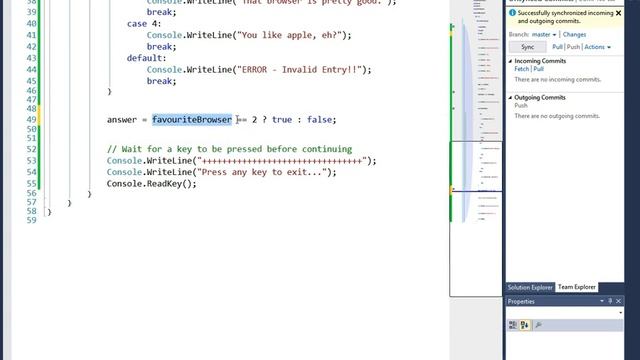The height and width of the screenshot is (360, 640).
Task: Click the 'default:' label on line 43
Action: tap(147, 58)
